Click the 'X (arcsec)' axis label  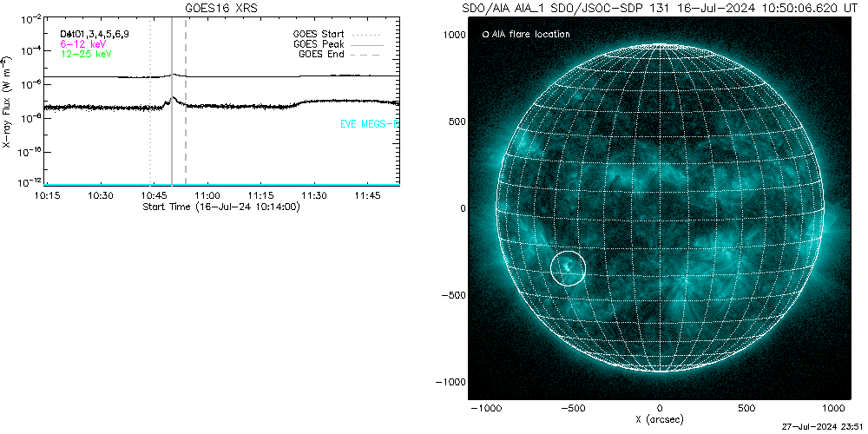[x=659, y=419]
